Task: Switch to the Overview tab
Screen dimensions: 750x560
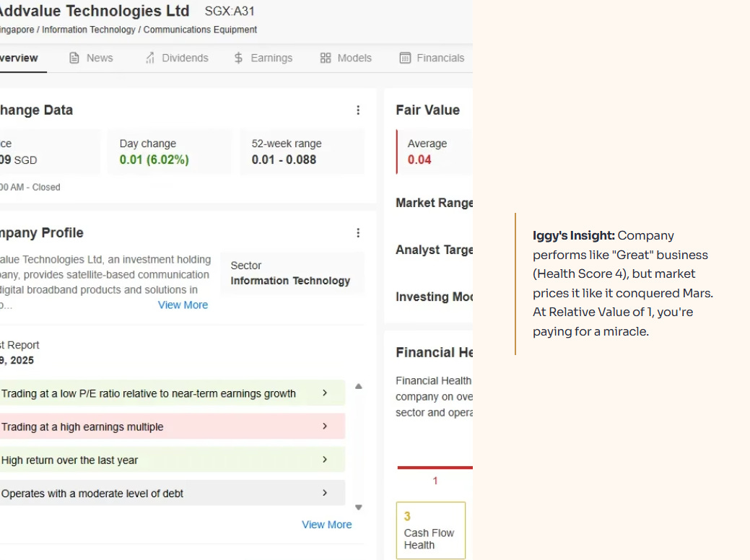Action: tap(19, 58)
